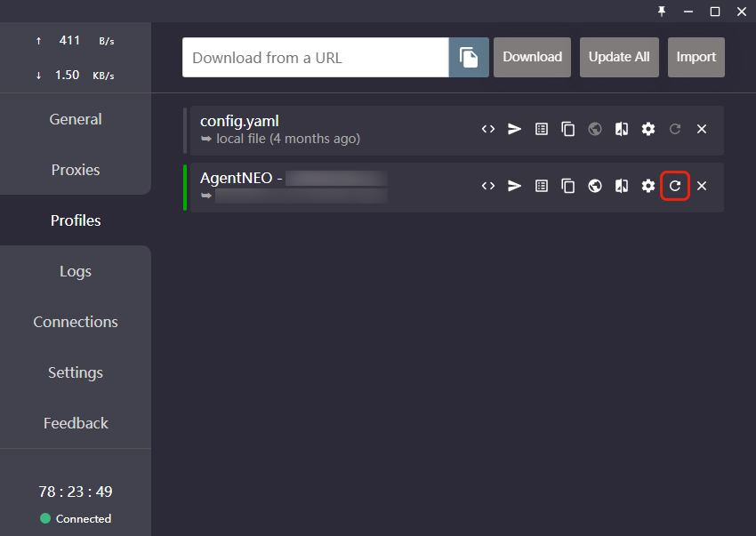This screenshot has width=756, height=536.
Task: Open the AgentNEO globe web link
Action: pyautogui.click(x=595, y=186)
